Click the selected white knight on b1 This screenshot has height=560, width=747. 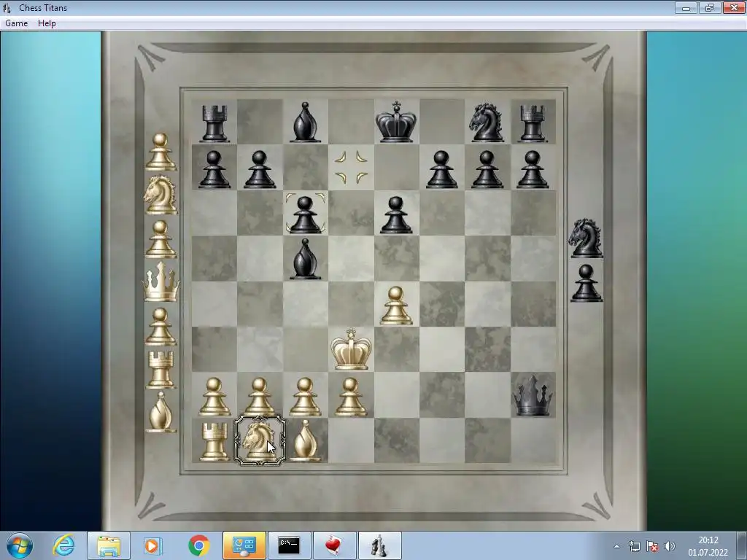(x=260, y=440)
